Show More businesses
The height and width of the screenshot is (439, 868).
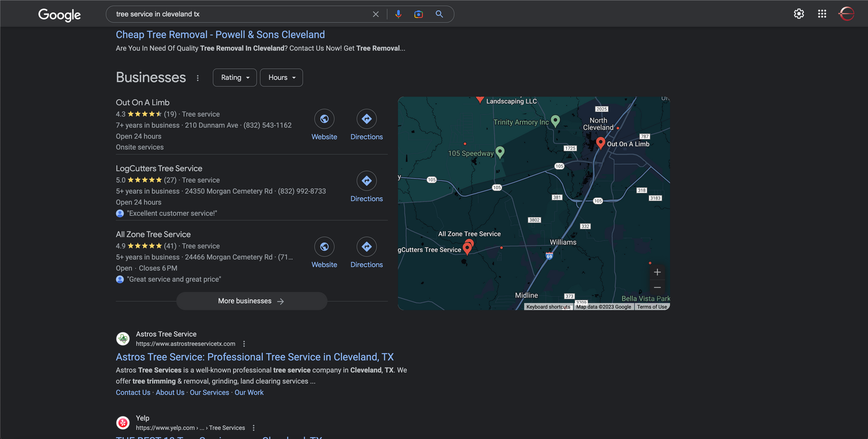pyautogui.click(x=251, y=301)
